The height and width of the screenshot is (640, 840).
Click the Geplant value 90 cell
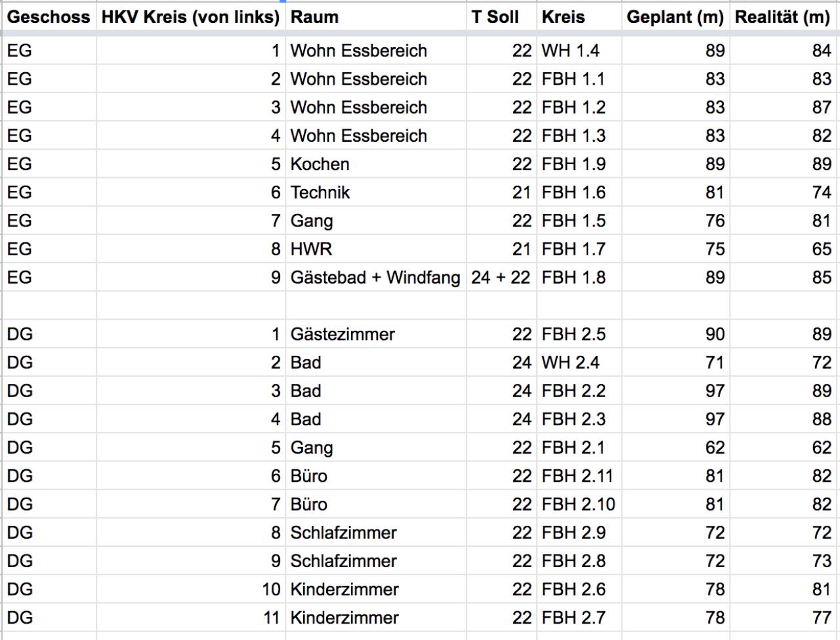[675, 333]
